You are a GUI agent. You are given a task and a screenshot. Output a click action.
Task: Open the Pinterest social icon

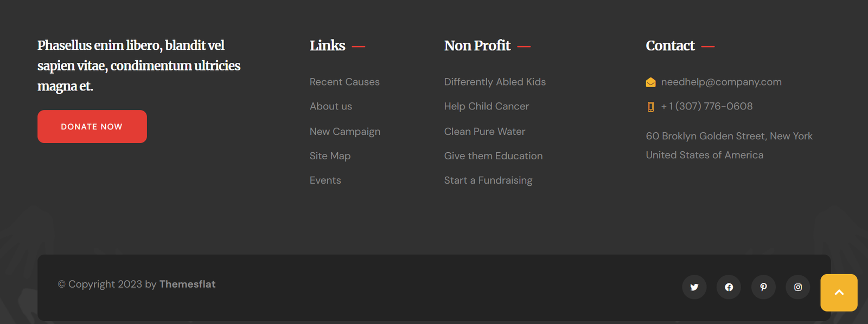tap(763, 287)
